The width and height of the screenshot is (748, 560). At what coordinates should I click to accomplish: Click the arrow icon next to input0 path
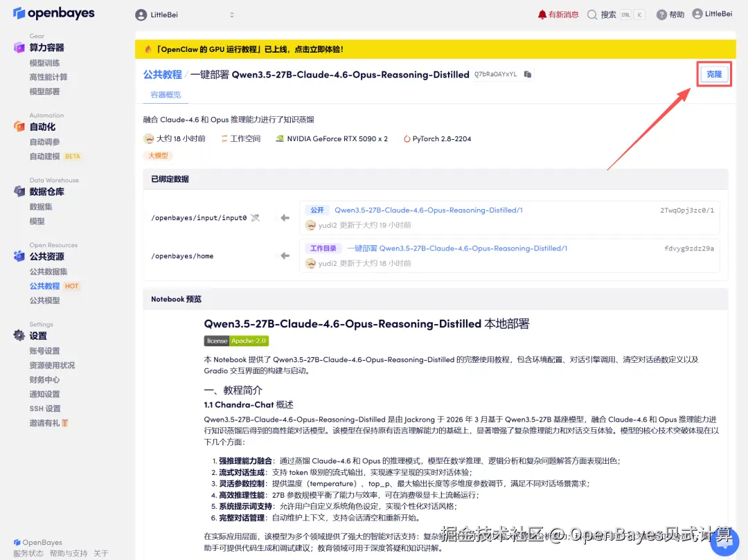click(285, 218)
